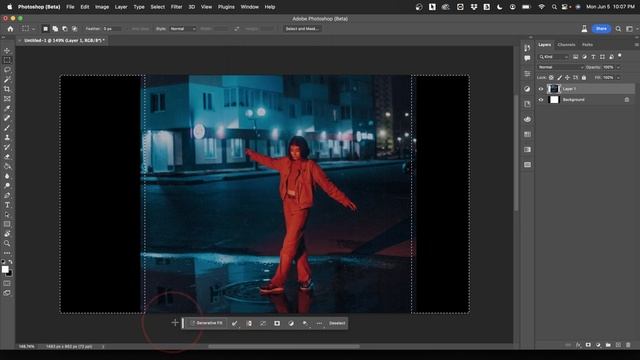This screenshot has width=640, height=360.
Task: Select the Brush tool
Action: 7,128
